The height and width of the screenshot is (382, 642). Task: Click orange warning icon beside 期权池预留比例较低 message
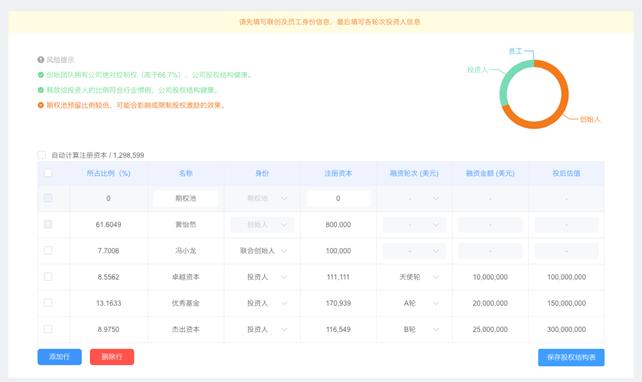(41, 105)
